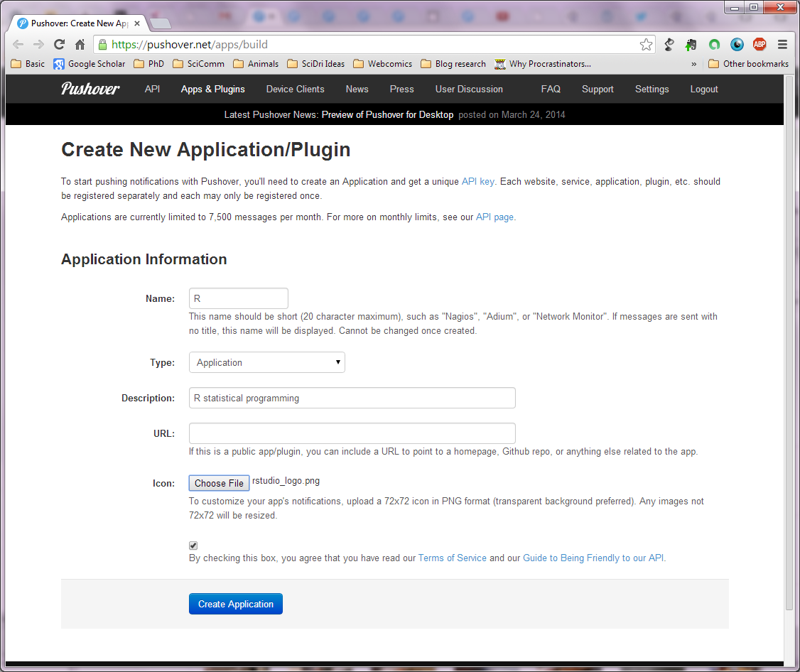The image size is (800, 672).
Task: Open the Chrome hamburger menu
Action: click(x=782, y=44)
